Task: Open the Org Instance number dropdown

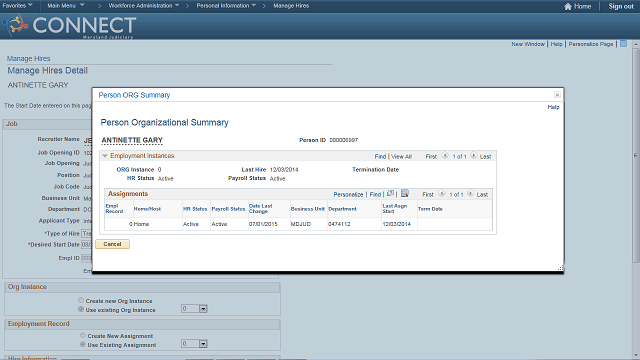Action: point(203,309)
